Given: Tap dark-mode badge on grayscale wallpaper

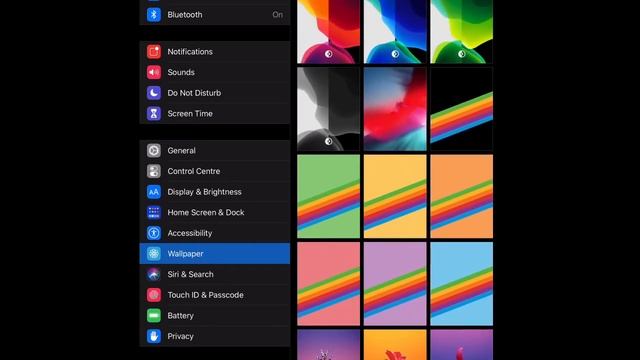Looking at the screenshot, I should point(329,141).
